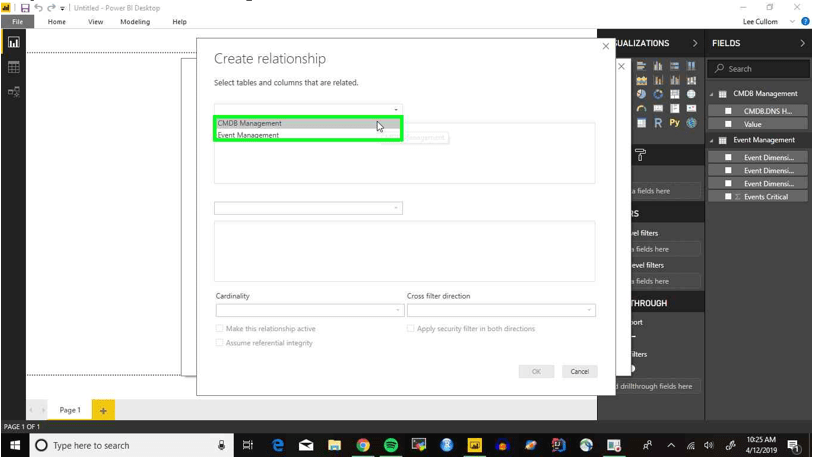The width and height of the screenshot is (814, 458).
Task: Collapse the Fields pane chevron
Action: [803, 43]
